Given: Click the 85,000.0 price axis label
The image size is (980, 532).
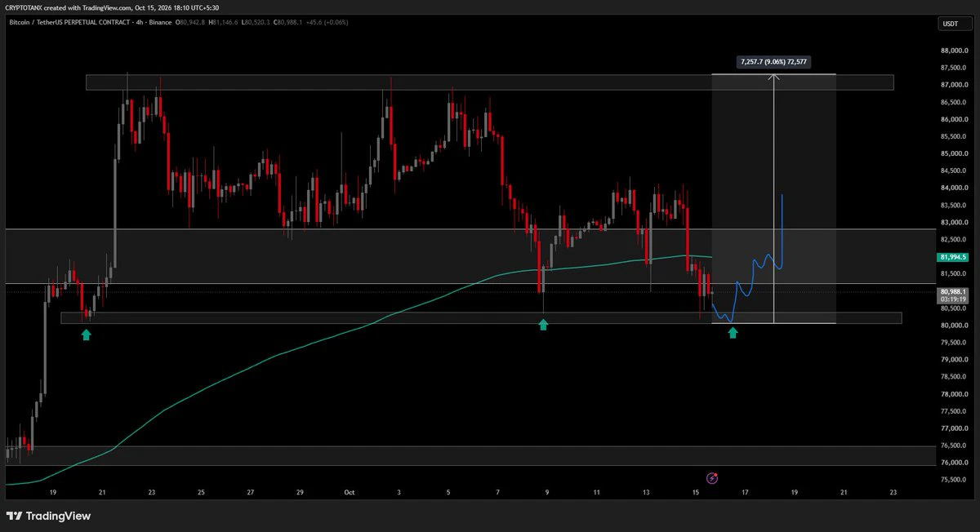Looking at the screenshot, I should pyautogui.click(x=954, y=153).
